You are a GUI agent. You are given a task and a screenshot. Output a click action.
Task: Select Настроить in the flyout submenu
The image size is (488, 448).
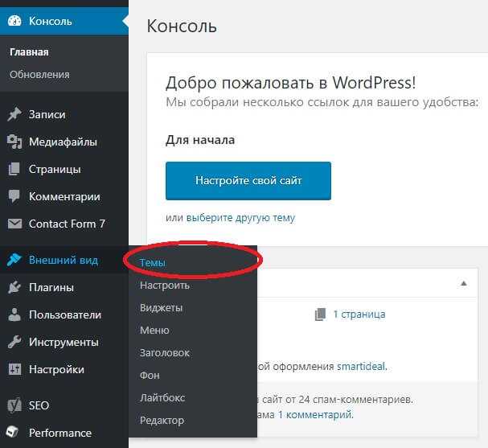pyautogui.click(x=165, y=286)
